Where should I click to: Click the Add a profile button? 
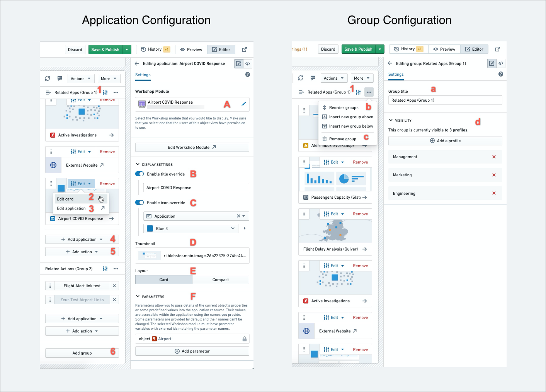tap(445, 141)
